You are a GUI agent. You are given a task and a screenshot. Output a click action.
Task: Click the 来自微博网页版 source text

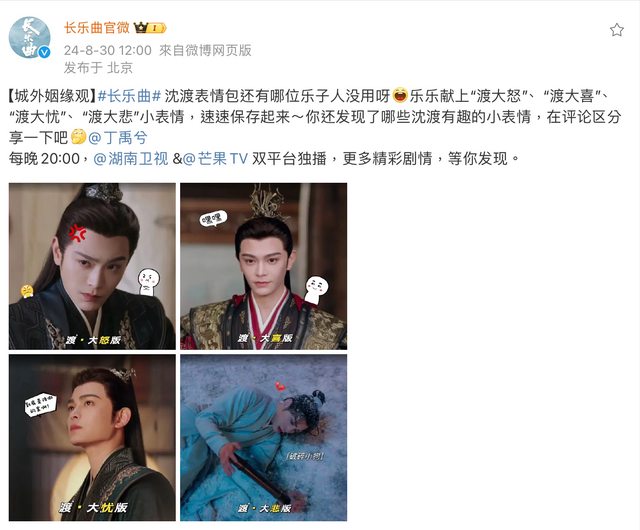point(205,50)
